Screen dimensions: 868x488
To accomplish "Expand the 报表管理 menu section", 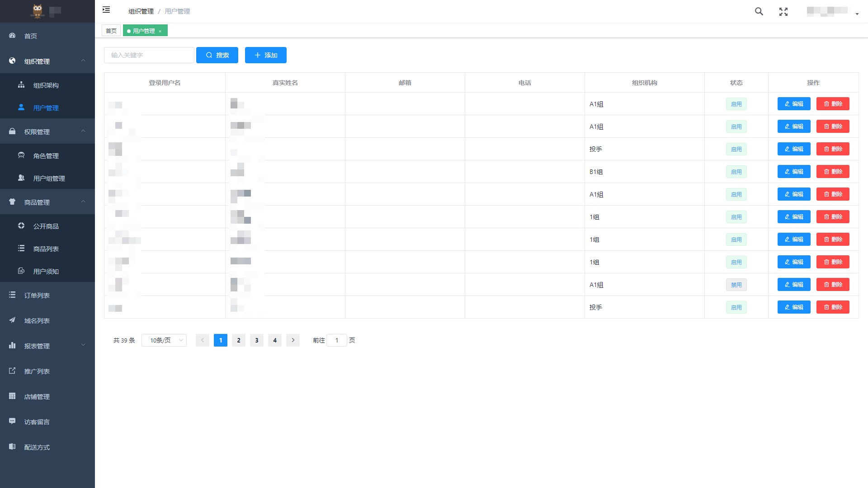I will 83,345.
